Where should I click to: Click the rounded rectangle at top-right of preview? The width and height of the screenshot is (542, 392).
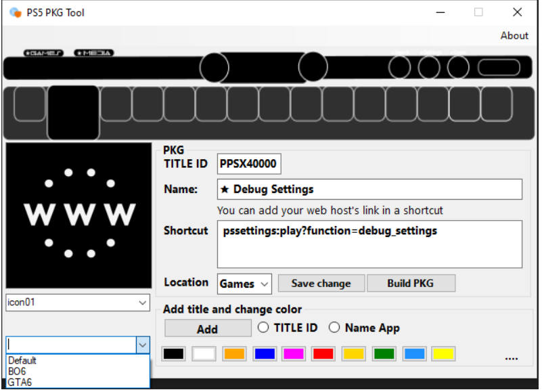click(x=499, y=68)
